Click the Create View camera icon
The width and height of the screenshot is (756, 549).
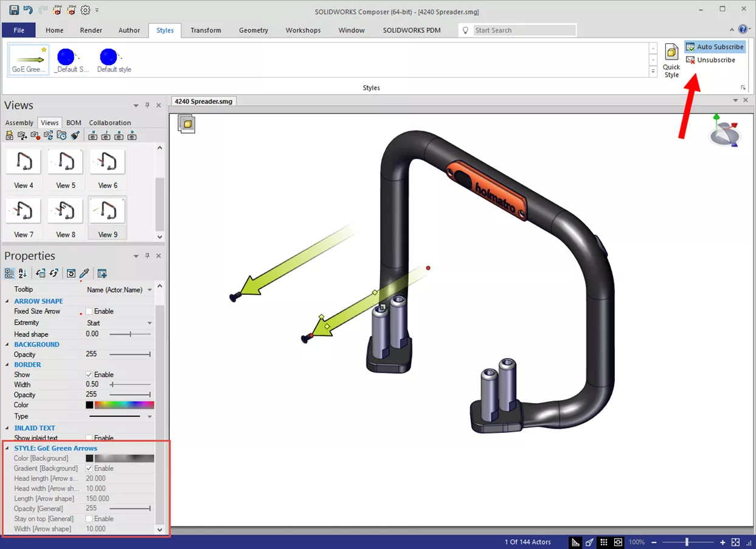pyautogui.click(x=10, y=136)
